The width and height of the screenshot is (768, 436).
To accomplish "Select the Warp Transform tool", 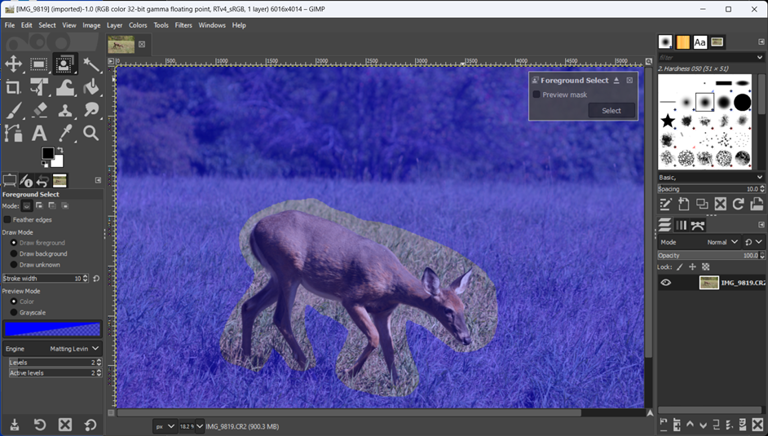I will [x=65, y=87].
